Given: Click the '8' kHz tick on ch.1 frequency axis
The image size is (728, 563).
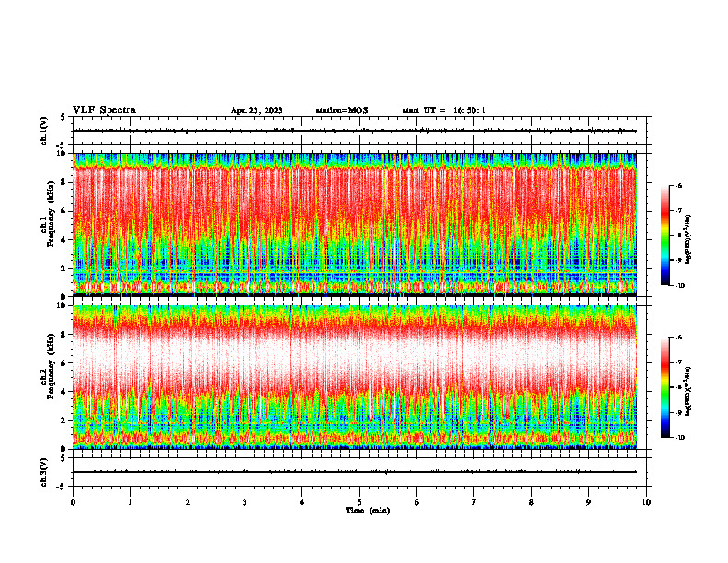Looking at the screenshot, I should tap(63, 182).
